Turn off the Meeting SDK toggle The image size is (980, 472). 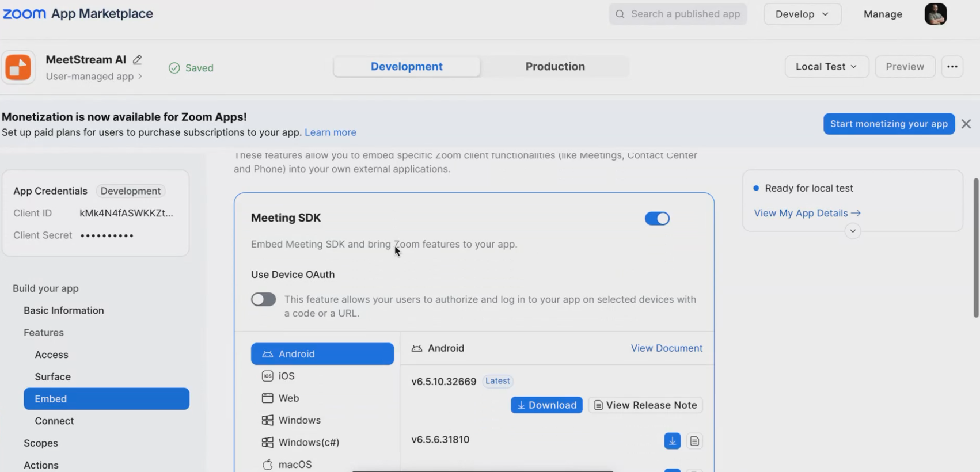point(657,218)
